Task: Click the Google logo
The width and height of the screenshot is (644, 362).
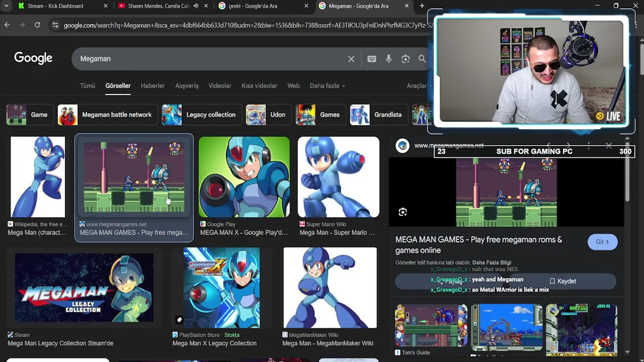Action: (33, 58)
